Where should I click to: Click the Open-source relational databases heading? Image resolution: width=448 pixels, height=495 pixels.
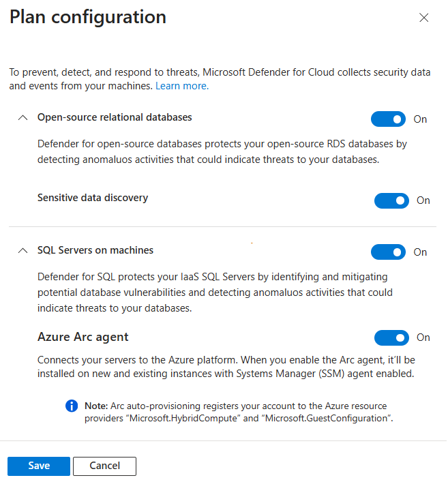pos(115,118)
